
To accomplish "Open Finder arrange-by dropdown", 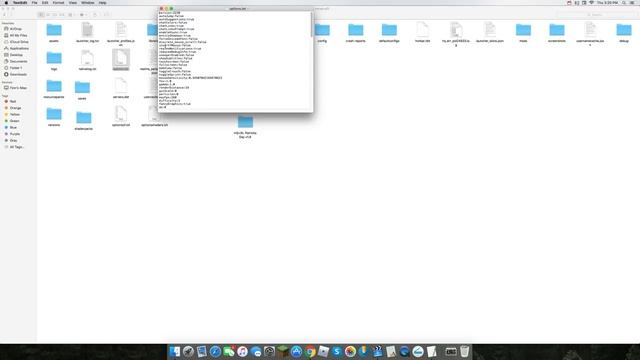I will 71,15.
